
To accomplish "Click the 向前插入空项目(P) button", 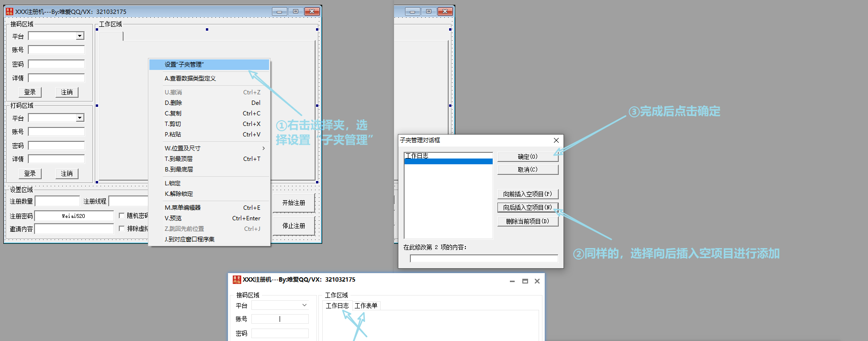I will click(528, 194).
